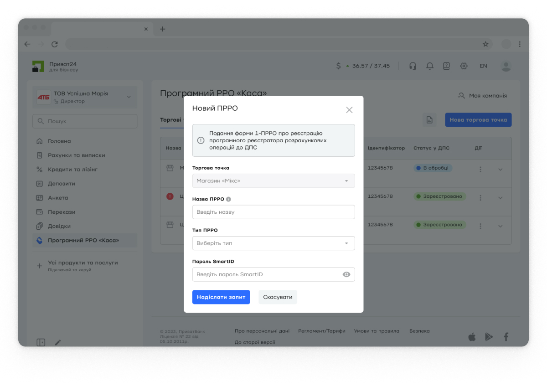This screenshot has height=392, width=547.
Task: Expand company selector ТОВ Успішна Марія
Action: (128, 97)
